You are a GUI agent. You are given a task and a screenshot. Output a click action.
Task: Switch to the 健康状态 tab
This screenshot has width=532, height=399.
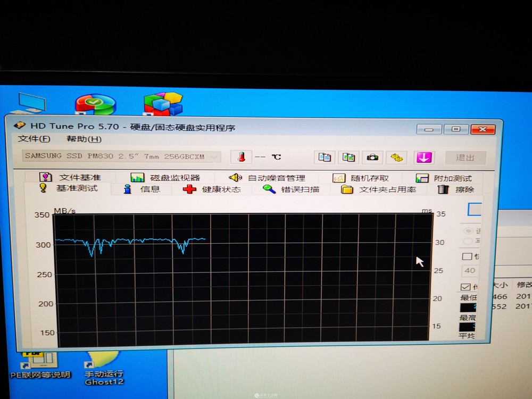pyautogui.click(x=213, y=189)
